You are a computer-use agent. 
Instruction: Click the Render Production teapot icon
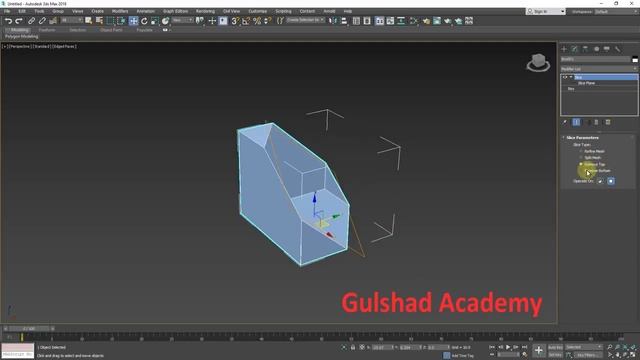pos(448,21)
